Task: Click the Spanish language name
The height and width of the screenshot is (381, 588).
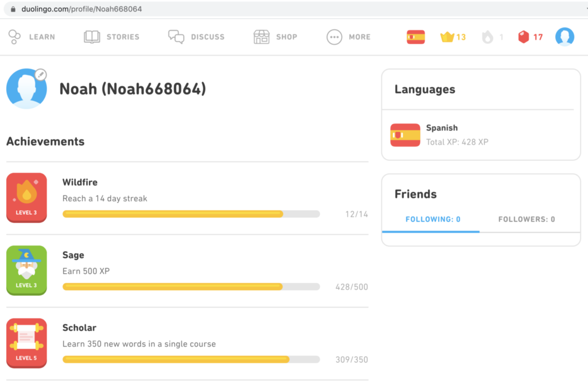Action: [442, 128]
